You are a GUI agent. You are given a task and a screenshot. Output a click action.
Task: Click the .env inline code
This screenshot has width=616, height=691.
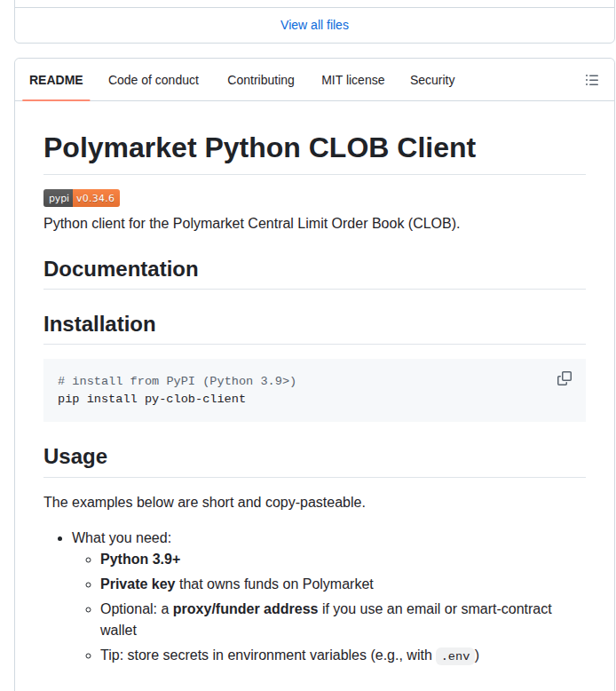pyautogui.click(x=455, y=656)
